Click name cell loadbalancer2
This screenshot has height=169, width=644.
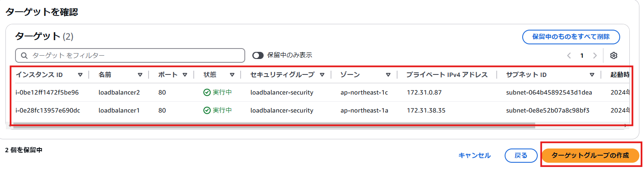pyautogui.click(x=119, y=92)
